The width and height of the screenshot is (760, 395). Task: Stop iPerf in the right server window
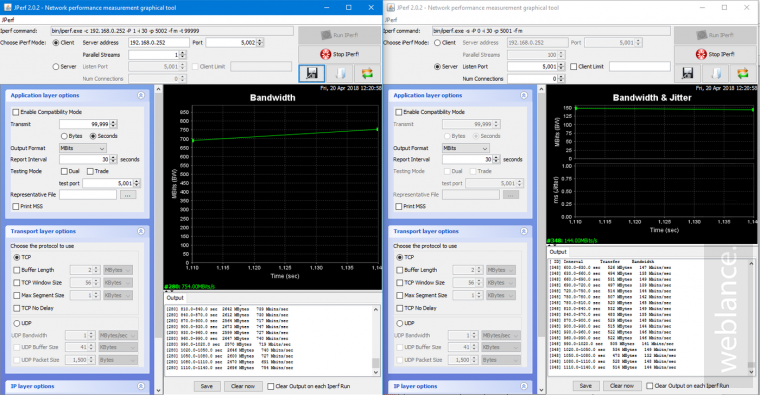pos(715,54)
